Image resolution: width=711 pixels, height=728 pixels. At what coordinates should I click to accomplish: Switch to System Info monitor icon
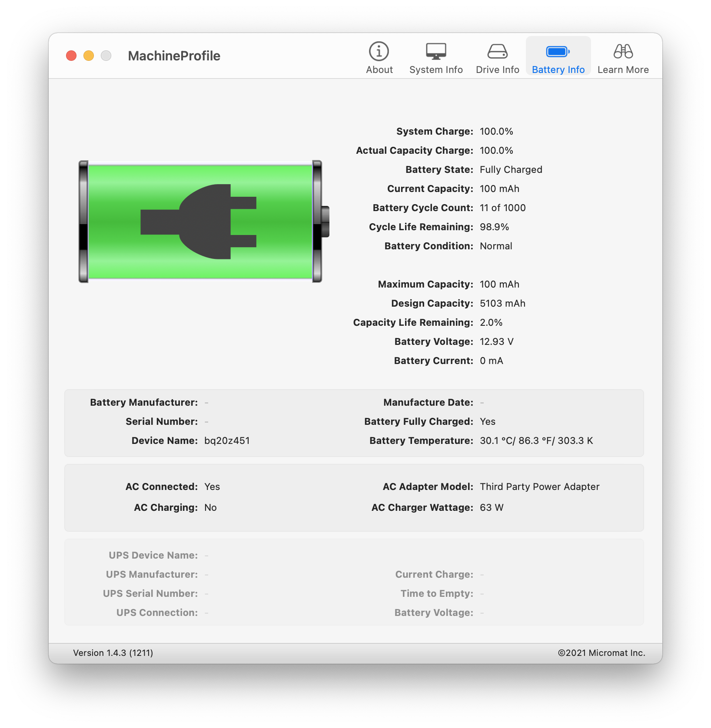click(x=436, y=52)
